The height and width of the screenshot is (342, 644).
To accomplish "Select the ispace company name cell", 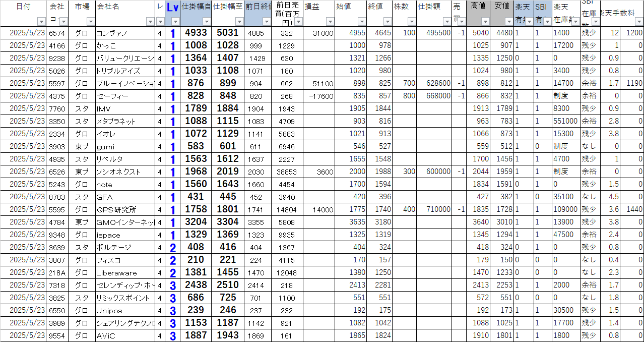I will 125,235.
